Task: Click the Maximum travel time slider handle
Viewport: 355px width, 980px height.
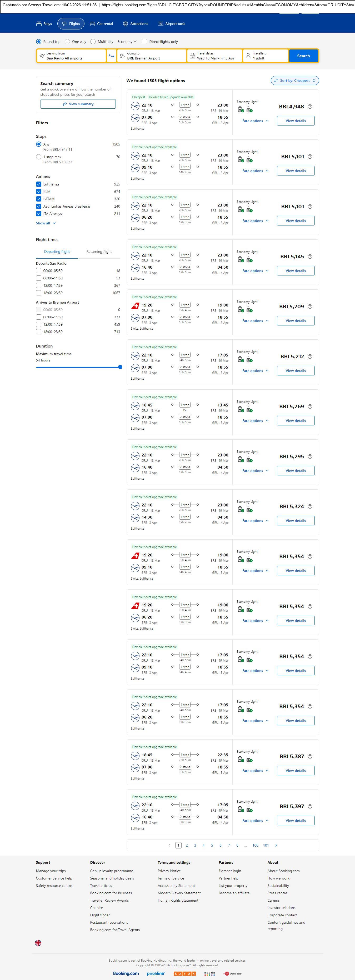Action: (120, 367)
